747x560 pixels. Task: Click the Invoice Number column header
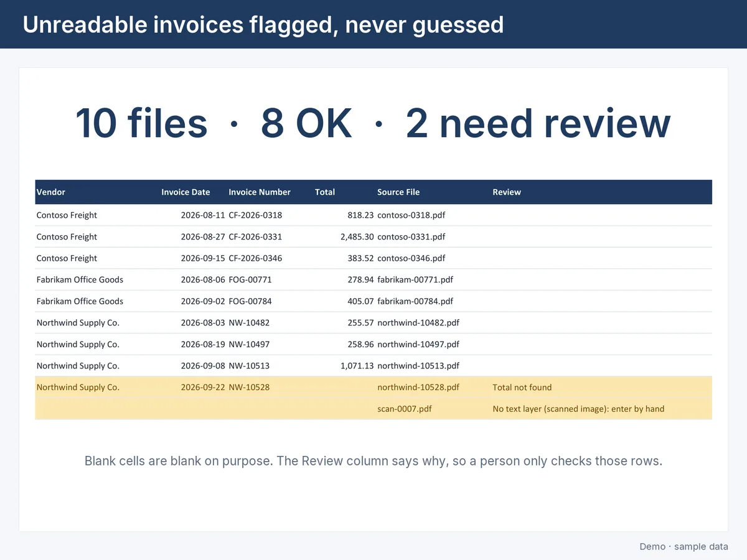260,192
